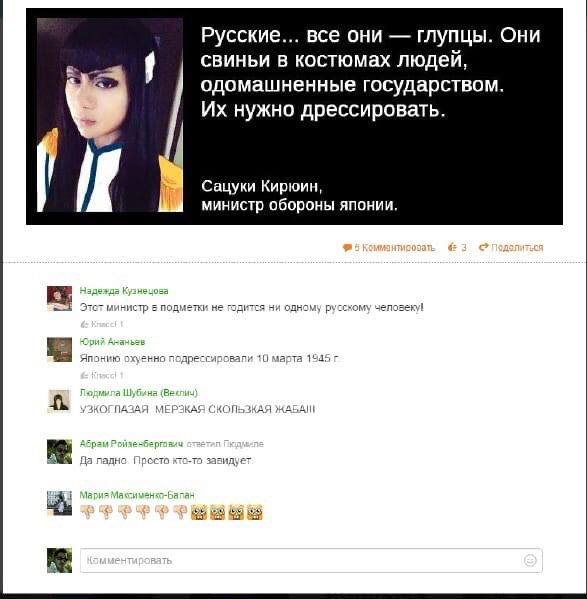Open the emoji smiley picker in comment box
587x599 pixels.
(x=530, y=560)
